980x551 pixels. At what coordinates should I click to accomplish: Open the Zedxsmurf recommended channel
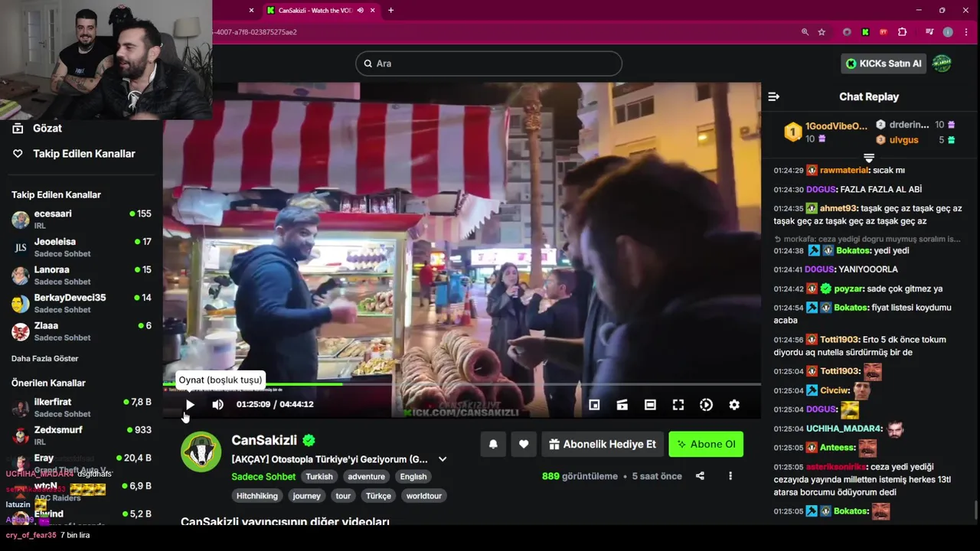(x=81, y=435)
